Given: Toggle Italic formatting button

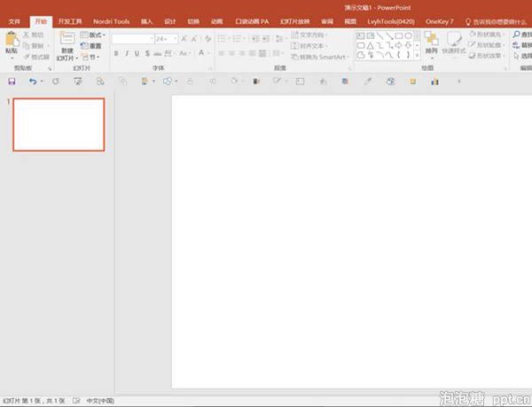Looking at the screenshot, I should 127,53.
